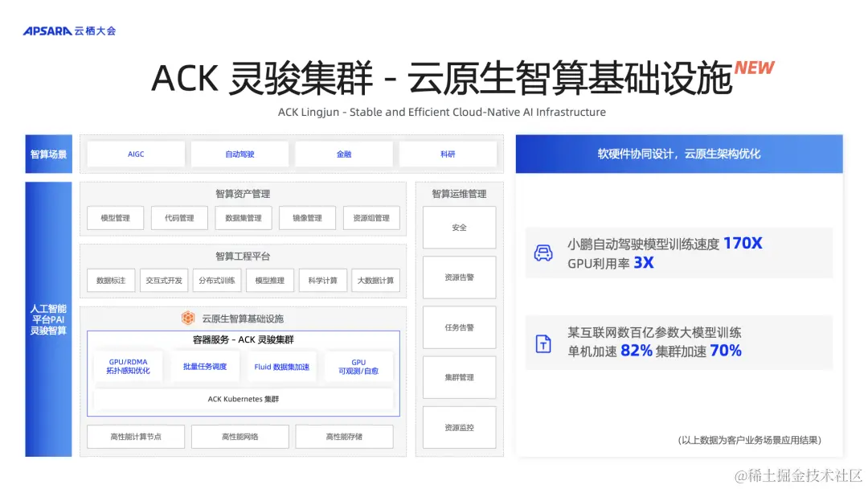Click the APSARA 云栖大会 logo

click(x=70, y=30)
